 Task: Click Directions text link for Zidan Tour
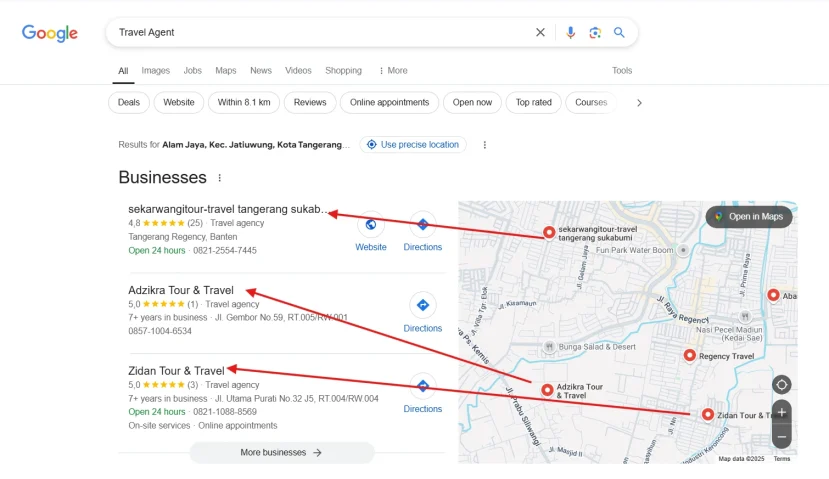[x=422, y=409]
